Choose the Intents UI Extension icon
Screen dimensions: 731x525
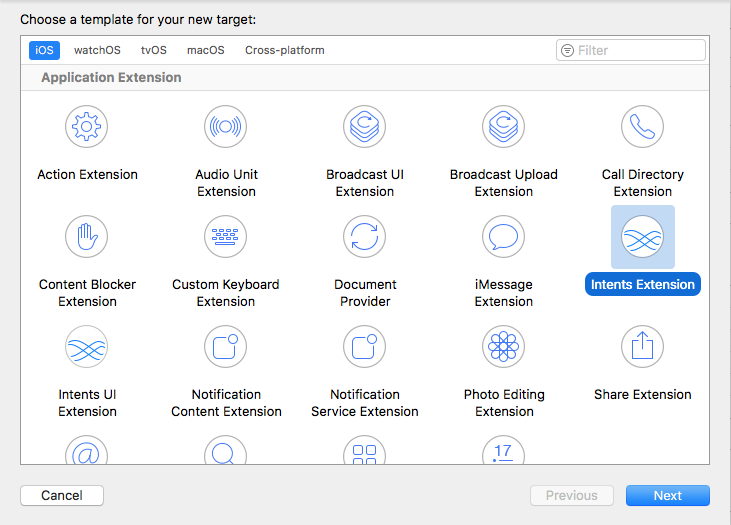[87, 347]
